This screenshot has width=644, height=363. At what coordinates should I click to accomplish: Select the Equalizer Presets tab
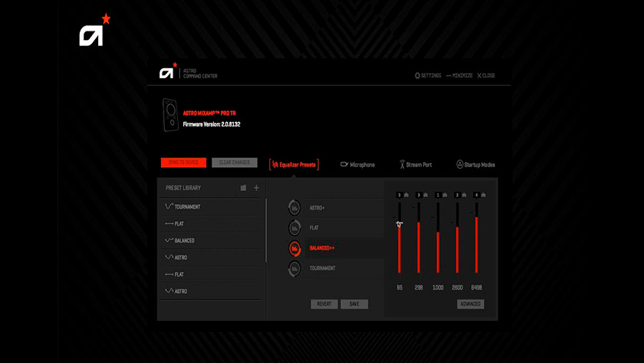[x=294, y=164]
